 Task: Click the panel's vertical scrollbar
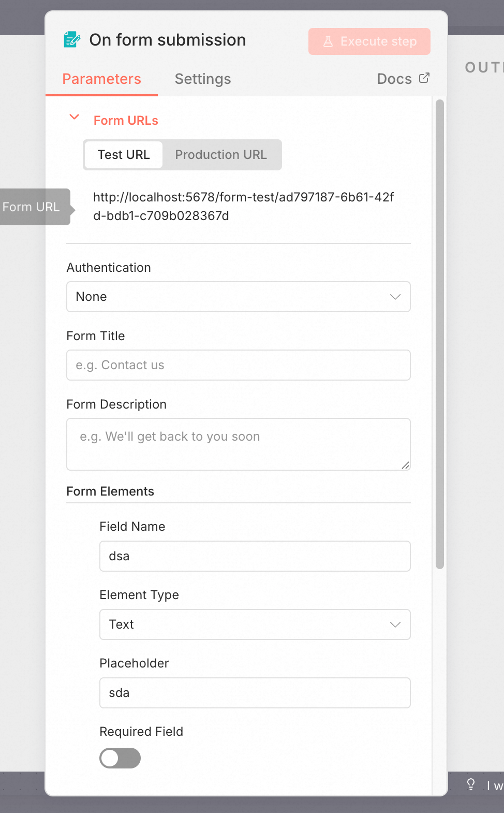click(440, 335)
